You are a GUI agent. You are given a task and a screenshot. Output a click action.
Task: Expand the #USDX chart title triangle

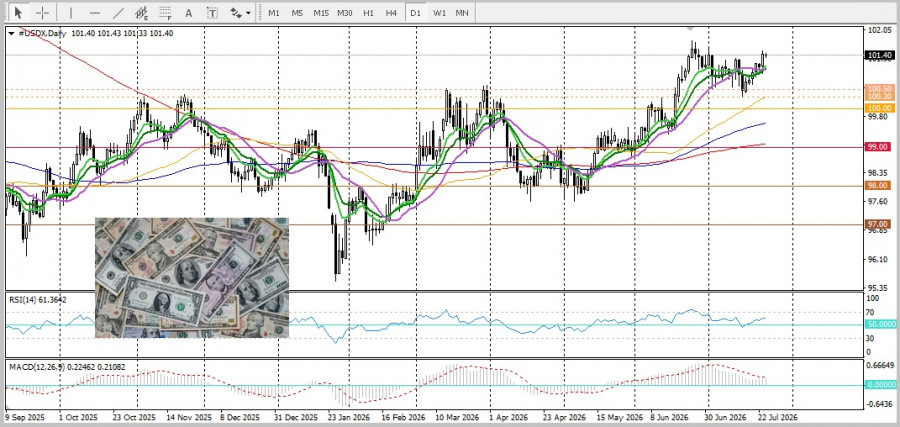[11, 33]
